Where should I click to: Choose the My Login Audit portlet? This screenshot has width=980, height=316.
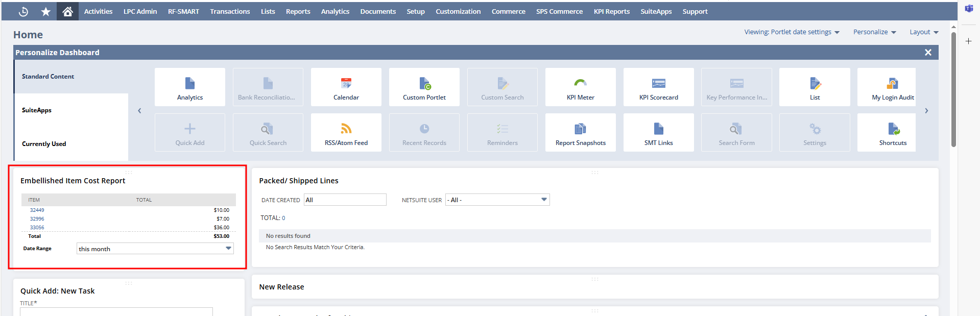[x=892, y=87]
